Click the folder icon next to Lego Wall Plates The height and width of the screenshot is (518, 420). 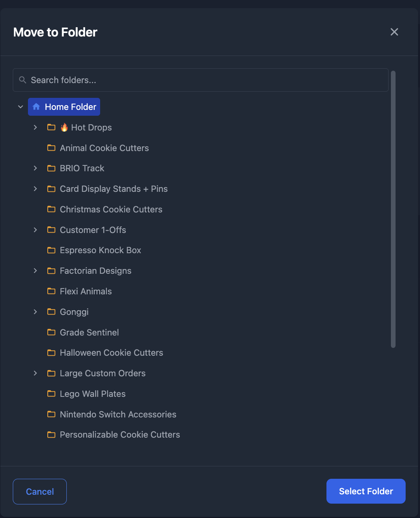(x=51, y=394)
